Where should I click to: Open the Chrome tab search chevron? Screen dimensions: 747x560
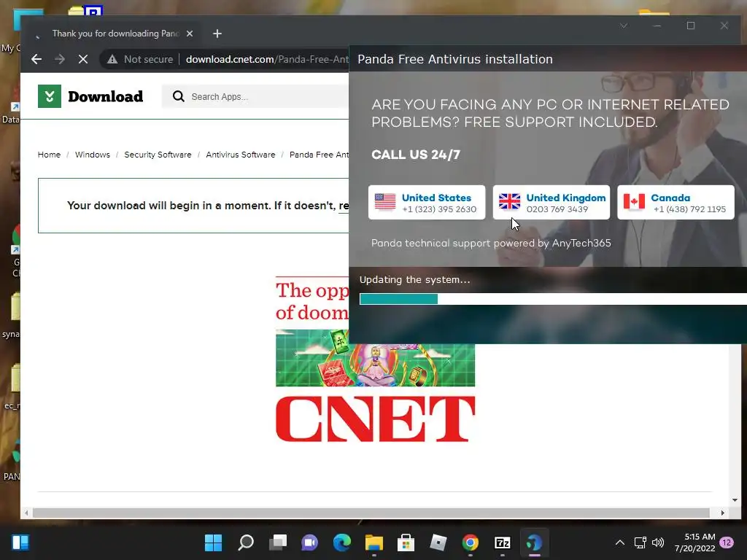click(624, 26)
